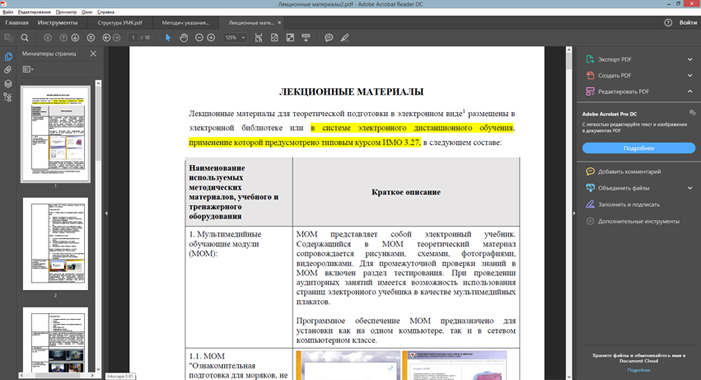Click the help question mark icon
The height and width of the screenshot is (380, 701).
(668, 22)
